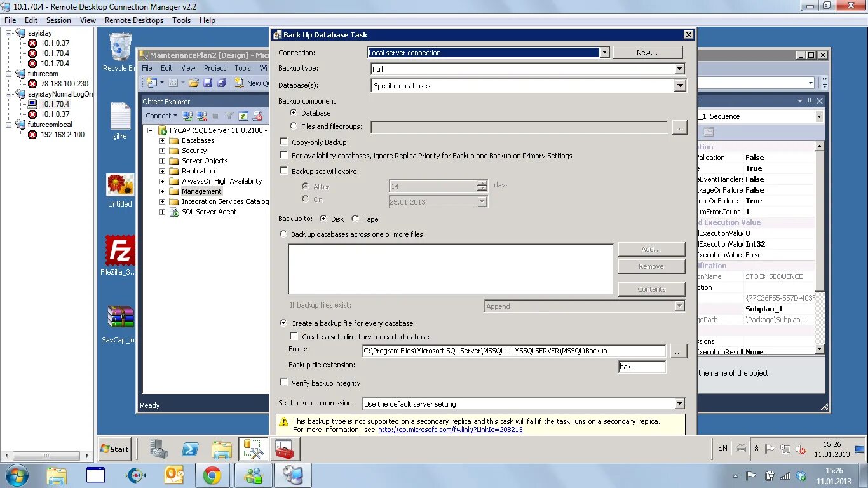Enable Verify backup integrity checkbox
Viewport: 868px width, 488px height.
[x=284, y=383]
